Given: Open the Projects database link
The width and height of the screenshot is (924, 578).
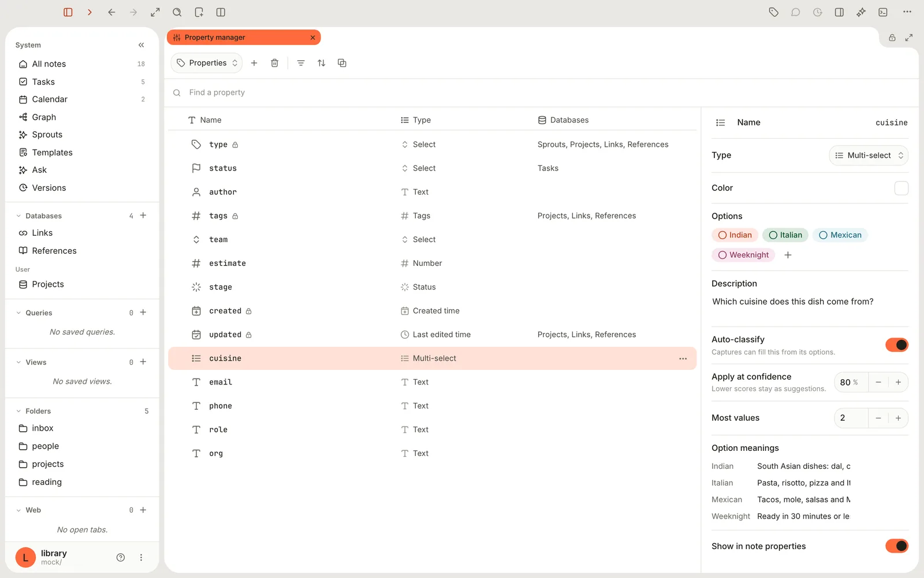Looking at the screenshot, I should pos(82,284).
